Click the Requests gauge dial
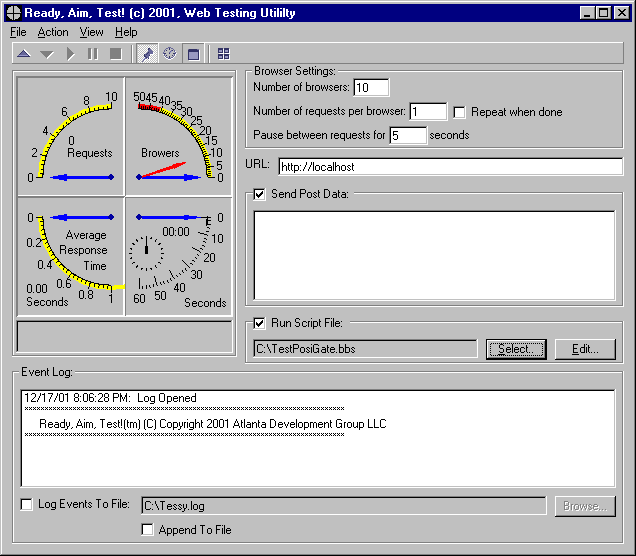This screenshot has width=636, height=556. coord(71,136)
